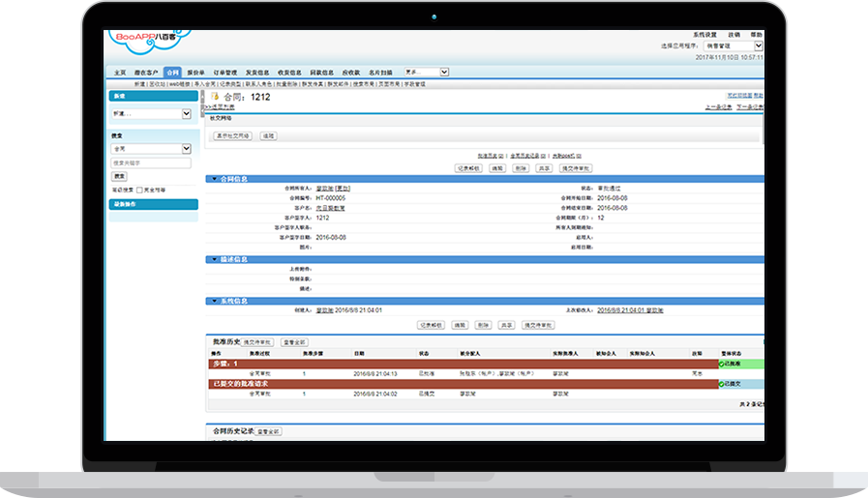The height and width of the screenshot is (498, 868).
Task: Open the 名片扫描 tab
Action: [x=380, y=73]
